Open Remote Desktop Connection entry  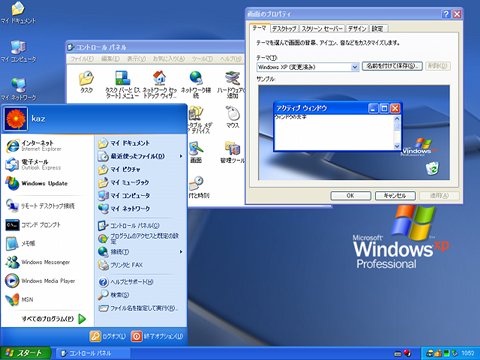(x=40, y=206)
